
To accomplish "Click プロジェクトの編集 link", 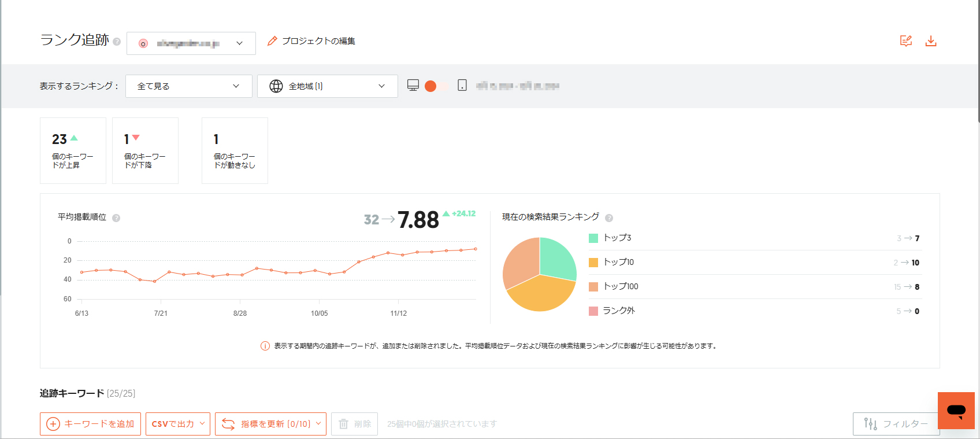I will coord(311,41).
